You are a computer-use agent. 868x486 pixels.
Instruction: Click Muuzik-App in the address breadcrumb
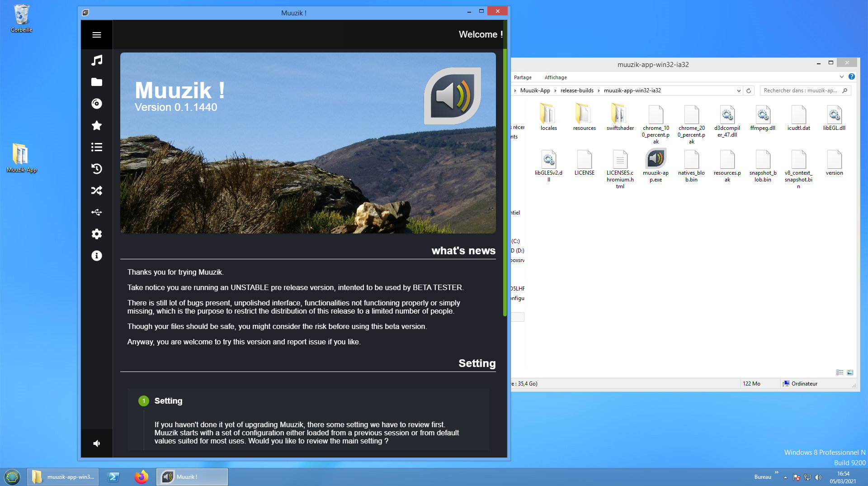tap(535, 91)
